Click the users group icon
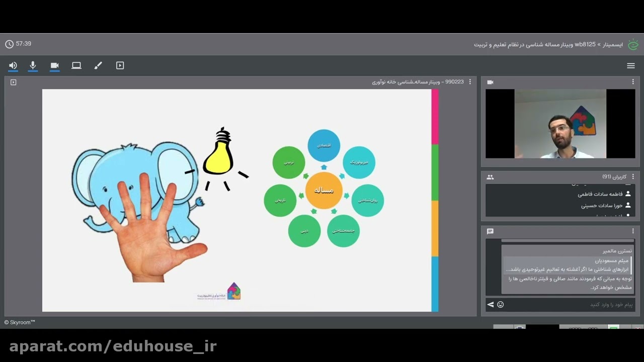 coord(491,177)
